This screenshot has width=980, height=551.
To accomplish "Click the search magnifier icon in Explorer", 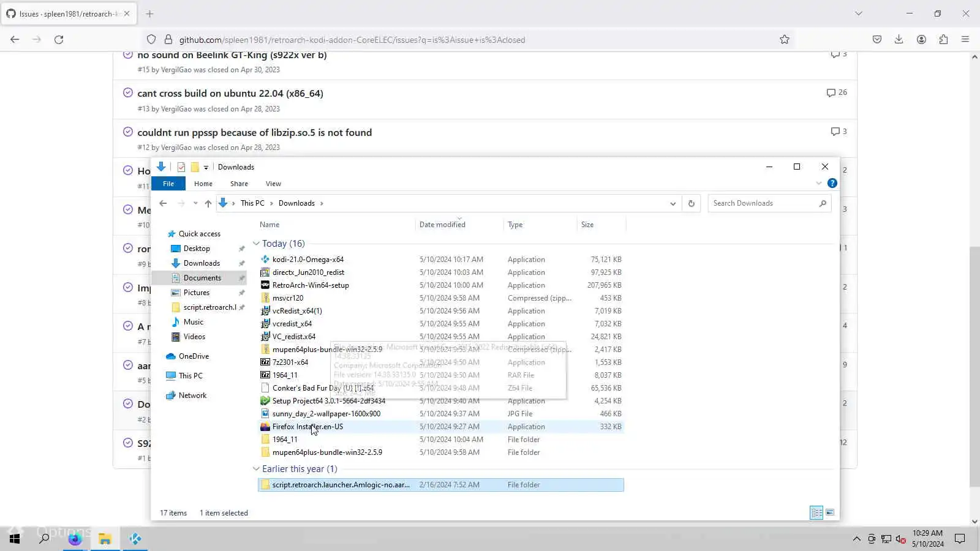I will [x=823, y=203].
